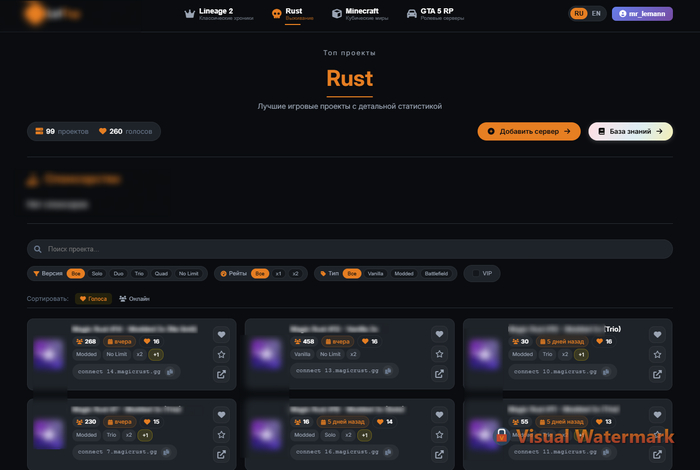The width and height of the screenshot is (700, 470).
Task: Click heart icon on 7.magicrust.gg card
Action: [221, 415]
